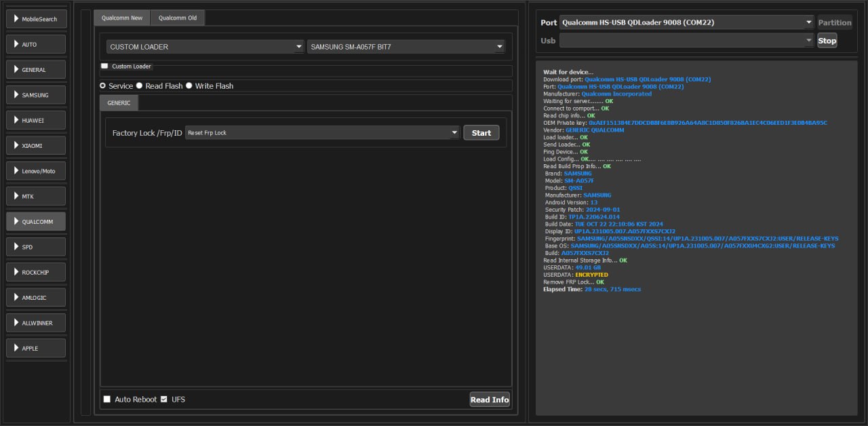The width and height of the screenshot is (868, 426).
Task: Open the Reset Frp Lock operation dropdown
Action: tap(322, 133)
